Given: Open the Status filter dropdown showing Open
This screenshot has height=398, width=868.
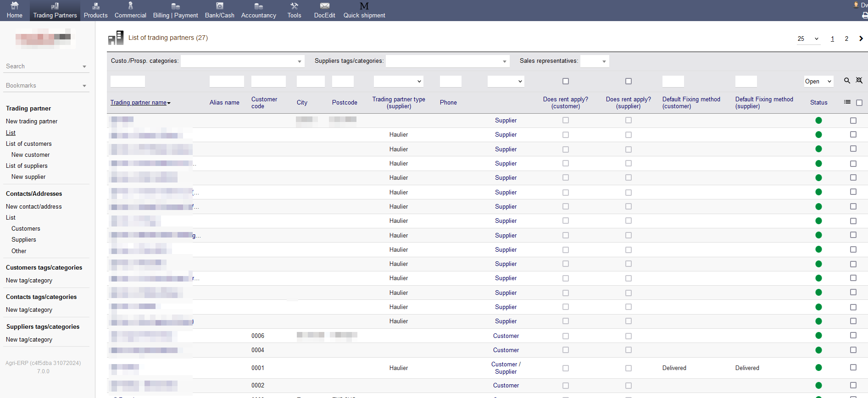Looking at the screenshot, I should [x=818, y=81].
